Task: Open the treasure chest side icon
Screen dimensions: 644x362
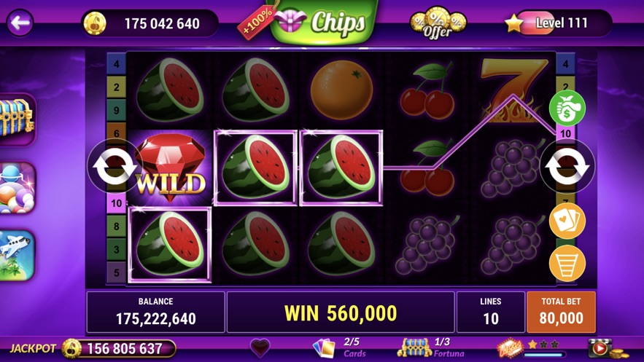Action: point(18,119)
